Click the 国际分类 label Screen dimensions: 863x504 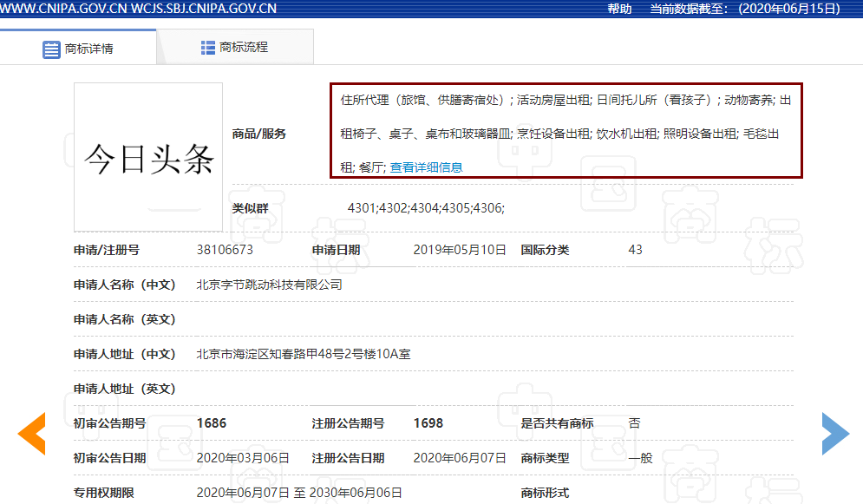[x=545, y=250]
